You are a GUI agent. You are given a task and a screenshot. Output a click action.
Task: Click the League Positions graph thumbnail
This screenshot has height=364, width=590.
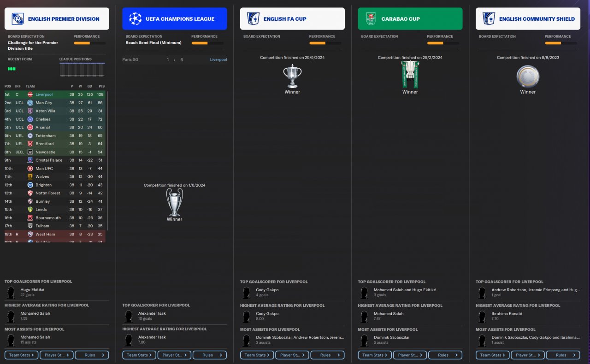[82, 70]
